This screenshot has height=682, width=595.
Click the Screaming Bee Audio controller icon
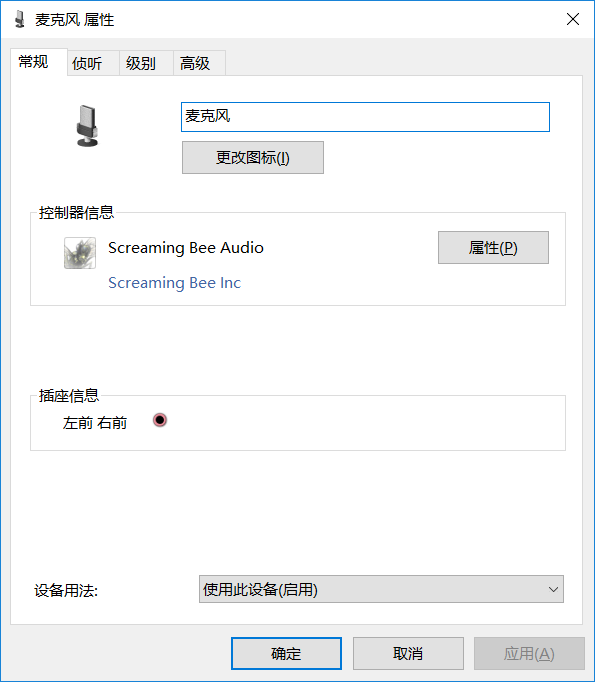pyautogui.click(x=80, y=253)
